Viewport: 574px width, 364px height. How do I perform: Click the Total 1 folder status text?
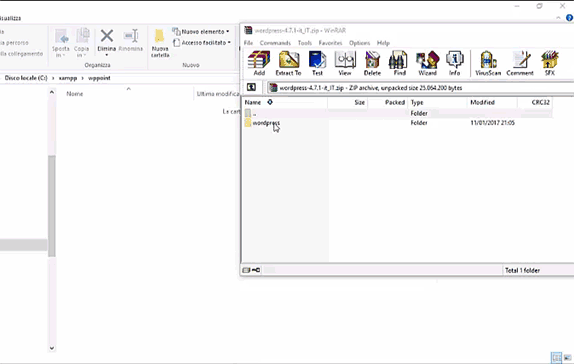click(x=522, y=270)
